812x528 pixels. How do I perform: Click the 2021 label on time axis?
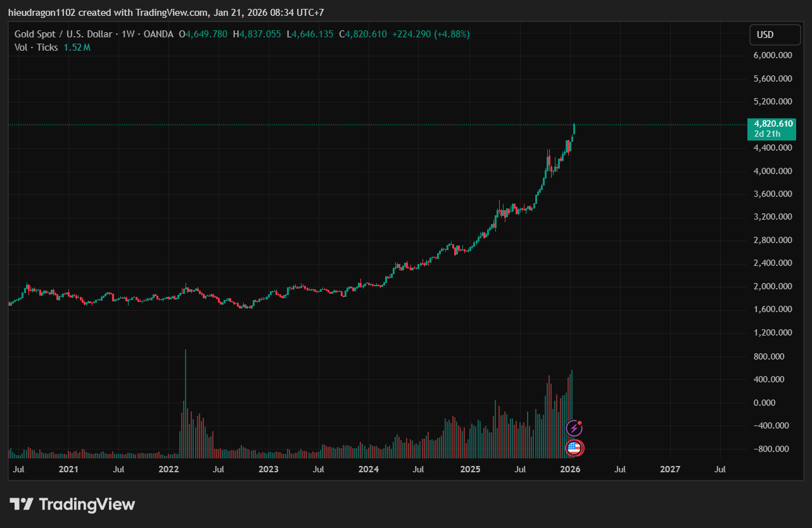pyautogui.click(x=68, y=469)
